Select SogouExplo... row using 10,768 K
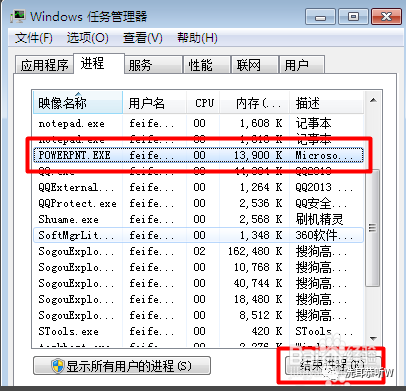 click(x=198, y=267)
